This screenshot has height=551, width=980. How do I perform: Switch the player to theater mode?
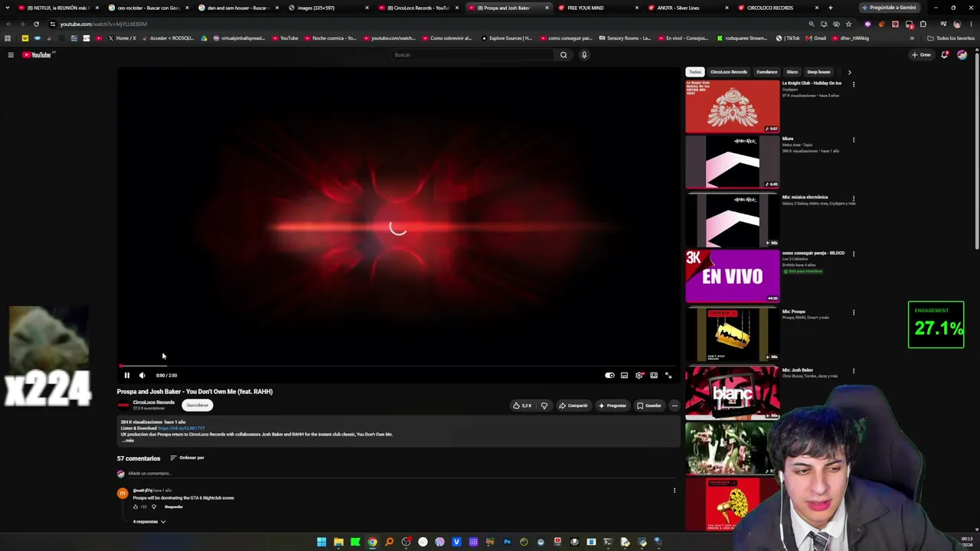[x=654, y=375]
